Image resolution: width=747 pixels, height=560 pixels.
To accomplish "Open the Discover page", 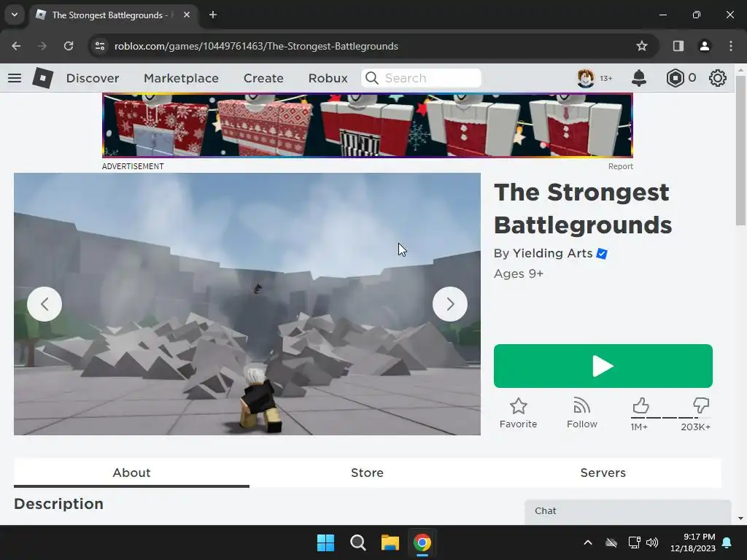I will [x=93, y=78].
